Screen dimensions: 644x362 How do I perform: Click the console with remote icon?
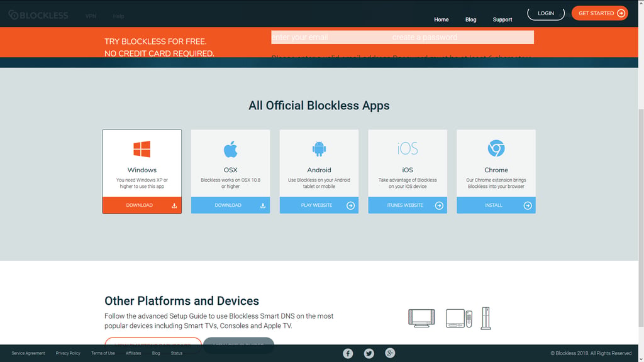coord(458,319)
